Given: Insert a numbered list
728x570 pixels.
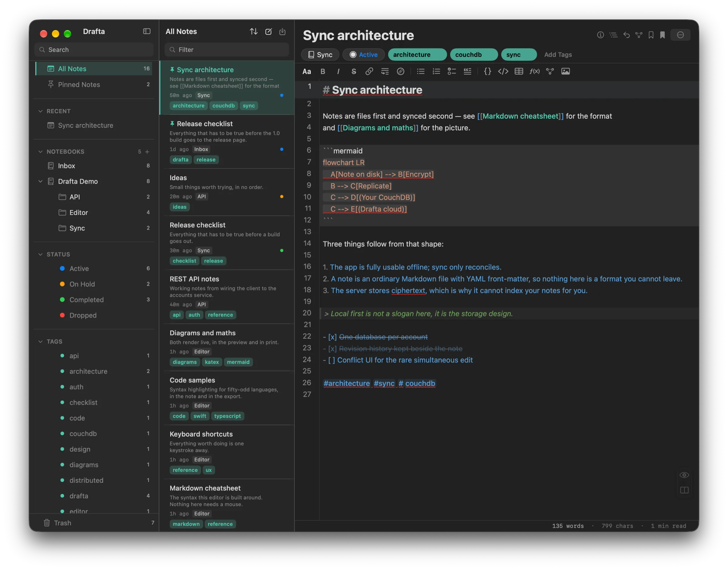Looking at the screenshot, I should click(436, 71).
